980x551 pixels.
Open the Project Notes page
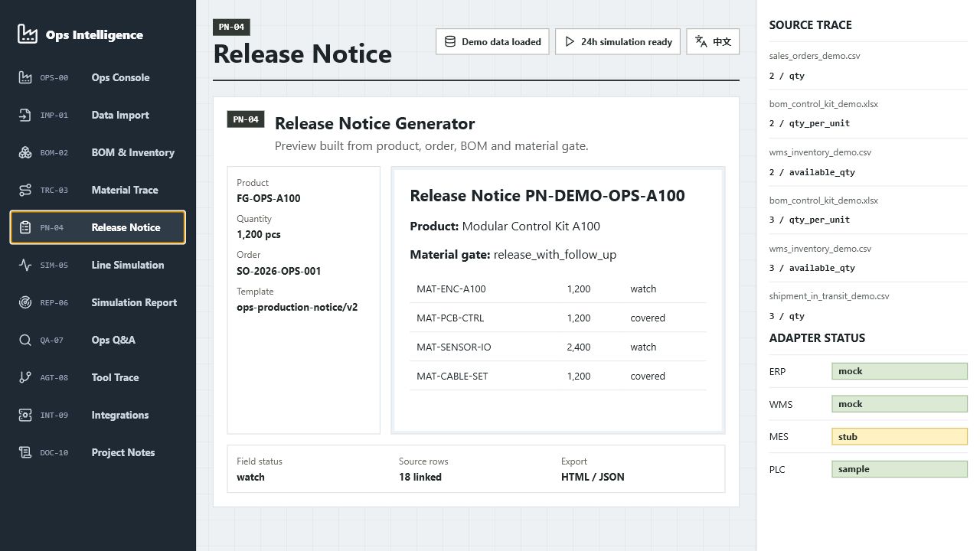tap(98, 452)
